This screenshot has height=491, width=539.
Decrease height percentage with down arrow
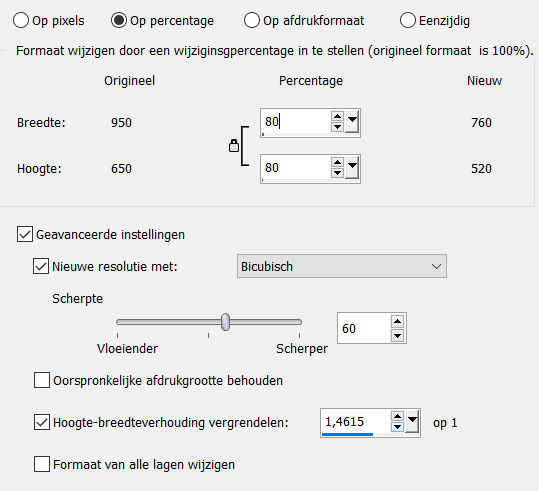coord(337,173)
